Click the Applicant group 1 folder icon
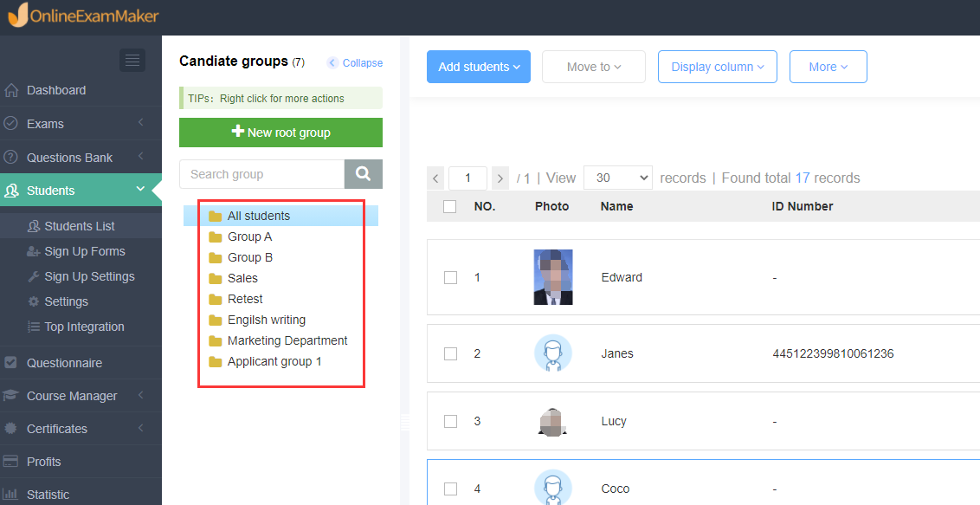Image resolution: width=980 pixels, height=505 pixels. point(216,361)
